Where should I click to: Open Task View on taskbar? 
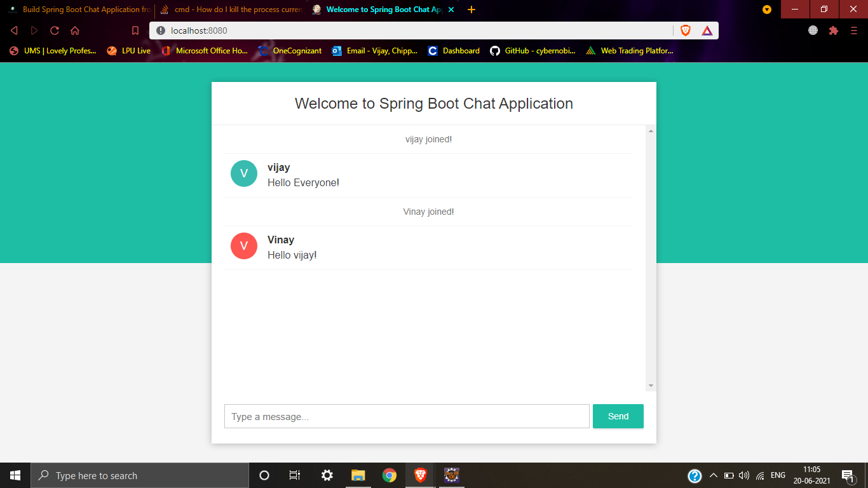(x=295, y=475)
